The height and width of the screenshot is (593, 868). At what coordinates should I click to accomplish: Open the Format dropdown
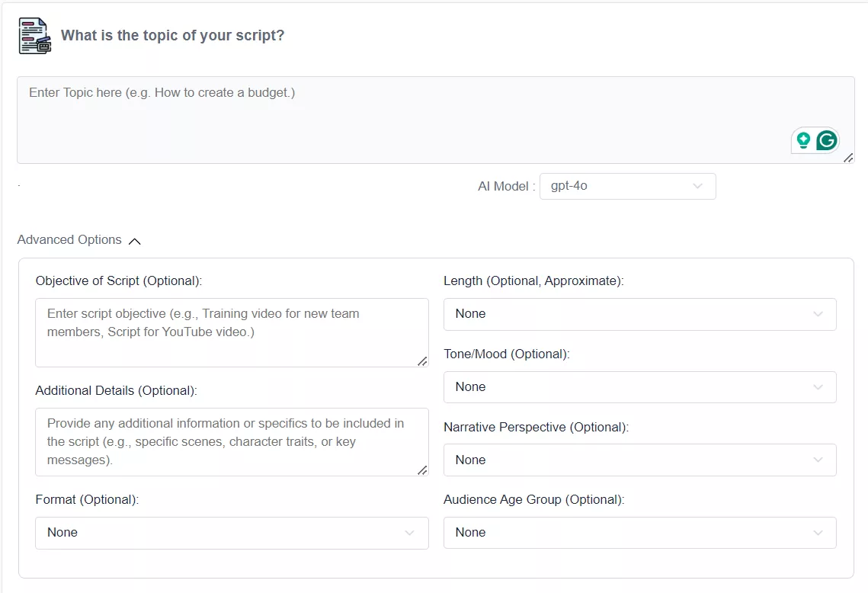(x=232, y=533)
